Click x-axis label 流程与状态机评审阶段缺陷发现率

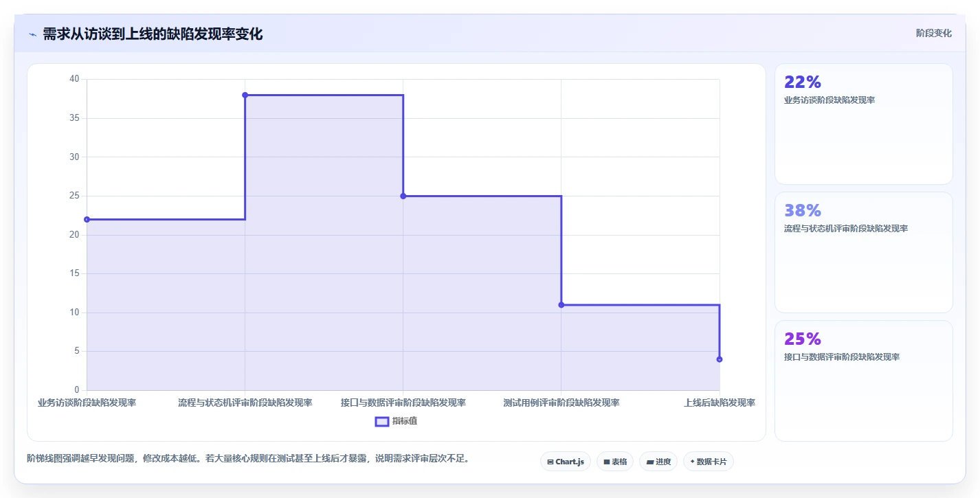click(245, 403)
